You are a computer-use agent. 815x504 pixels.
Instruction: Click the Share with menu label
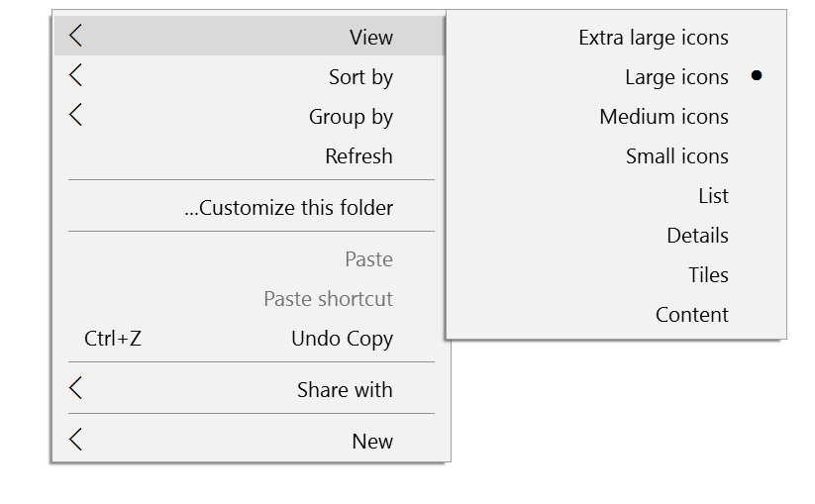click(x=345, y=390)
